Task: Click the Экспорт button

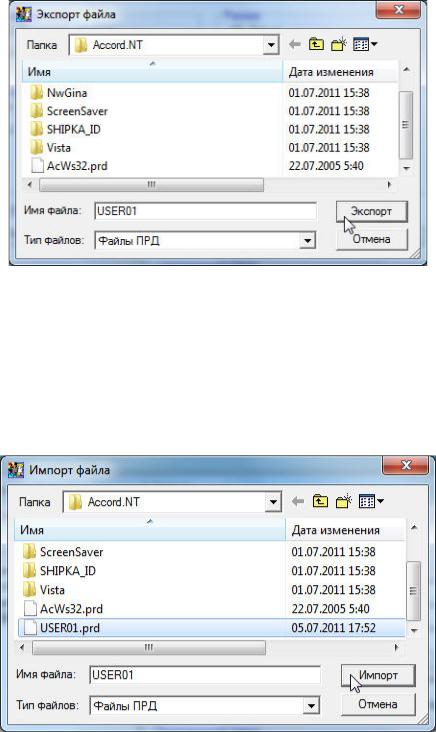Action: coord(372,211)
